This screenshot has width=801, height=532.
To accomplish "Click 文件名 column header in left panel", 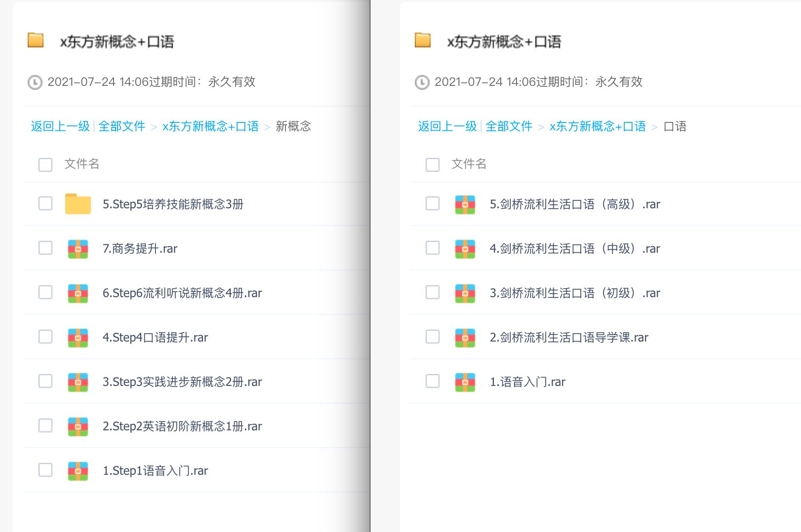I will coord(82,164).
